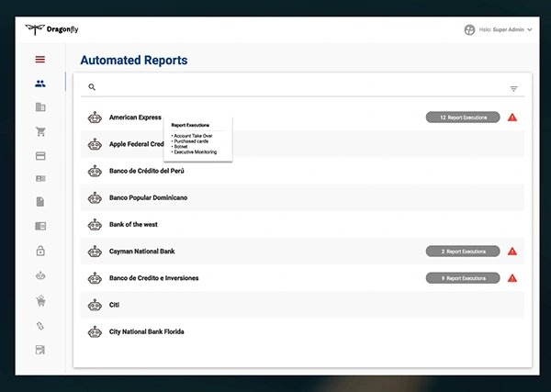Click the Banco de Crédito del Perú robot icon

[x=95, y=171]
